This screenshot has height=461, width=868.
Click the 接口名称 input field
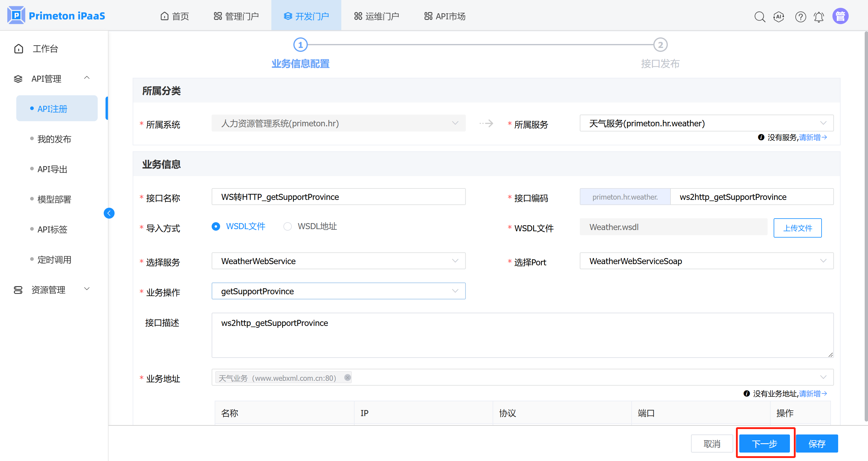click(x=338, y=197)
